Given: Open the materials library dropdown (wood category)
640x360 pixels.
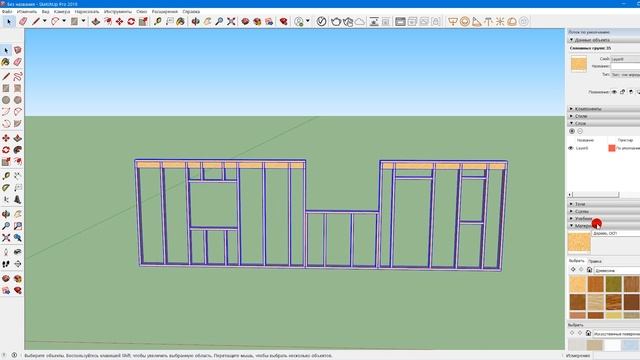Looking at the screenshot, I should [617, 270].
